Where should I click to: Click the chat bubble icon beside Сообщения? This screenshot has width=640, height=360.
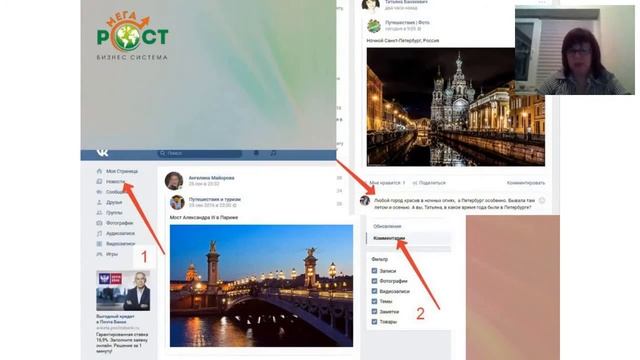[99, 192]
